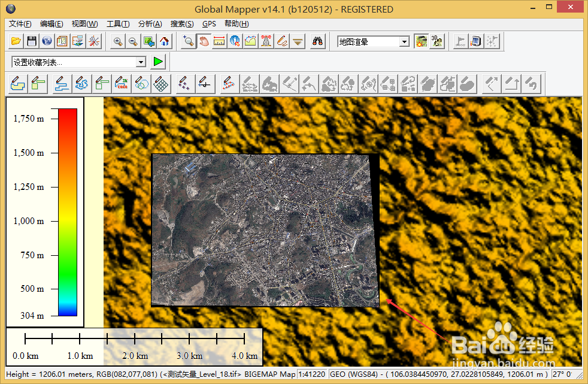The width and height of the screenshot is (588, 384).
Task: Select the create circle range rings tool
Action: click(x=141, y=84)
